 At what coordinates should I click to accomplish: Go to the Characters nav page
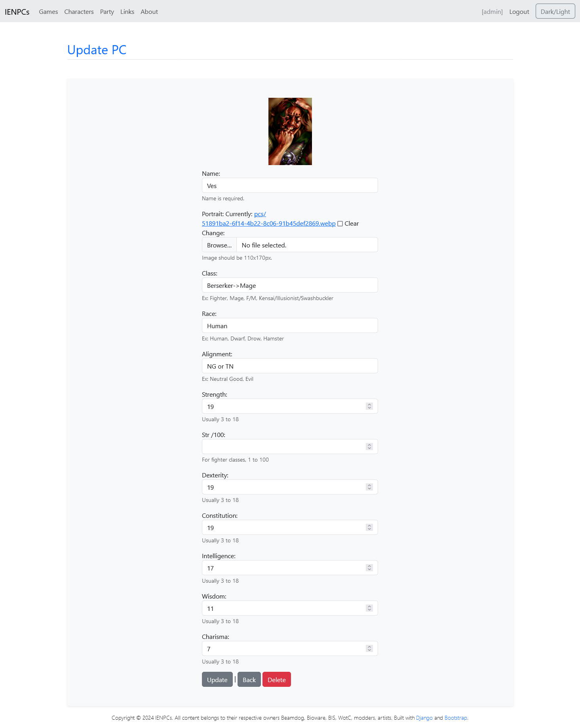point(79,12)
